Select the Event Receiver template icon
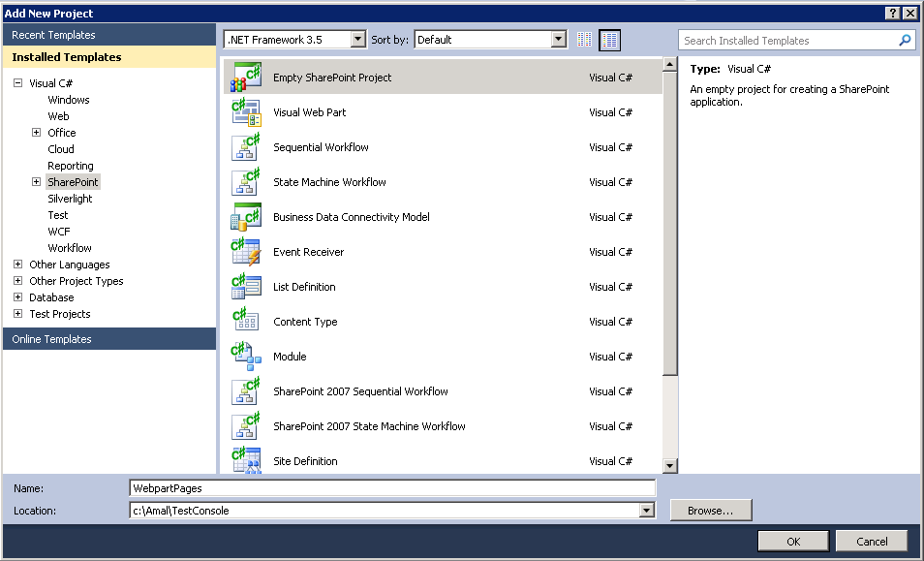Viewport: 924px width, 561px height. (246, 252)
